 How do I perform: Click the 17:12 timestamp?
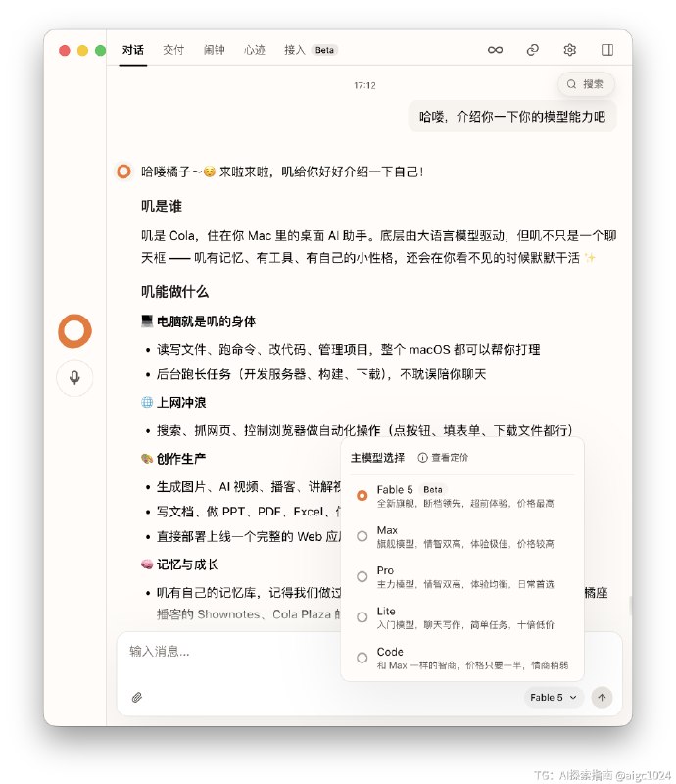point(364,85)
